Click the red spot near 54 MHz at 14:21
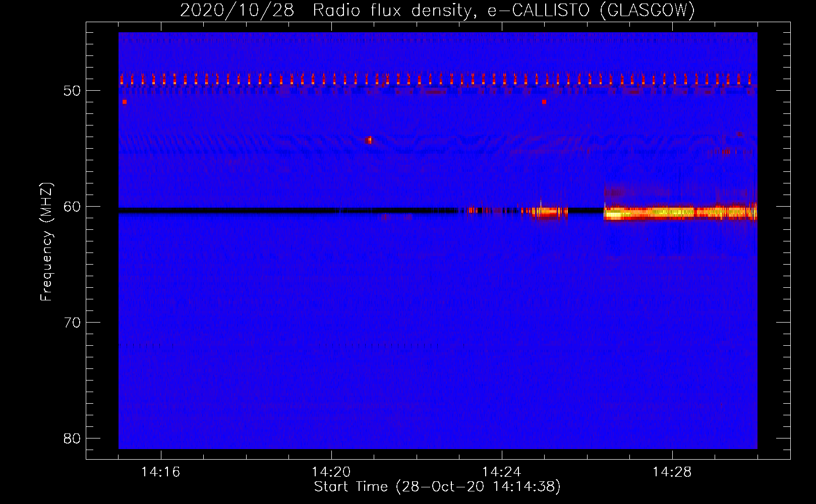 coord(369,140)
